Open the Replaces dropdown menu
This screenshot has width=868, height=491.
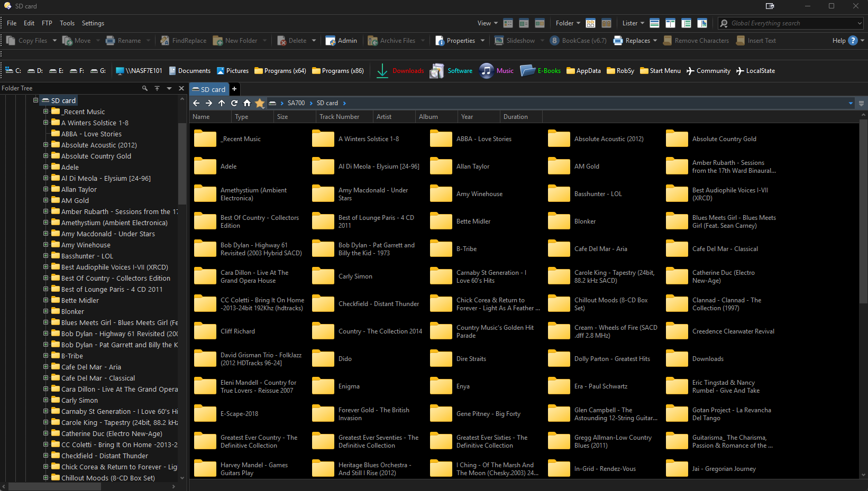pyautogui.click(x=655, y=41)
